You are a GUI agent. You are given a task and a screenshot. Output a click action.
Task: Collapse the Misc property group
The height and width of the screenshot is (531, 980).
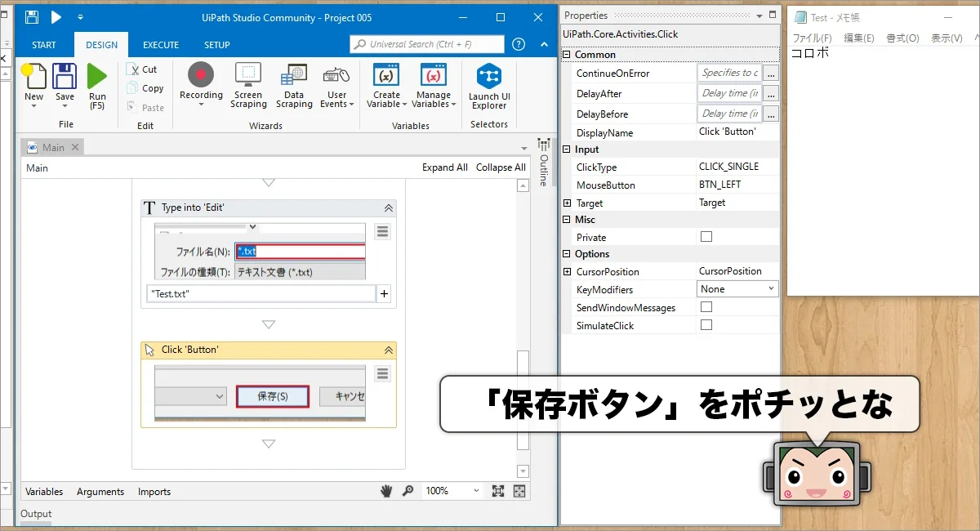[x=567, y=220]
